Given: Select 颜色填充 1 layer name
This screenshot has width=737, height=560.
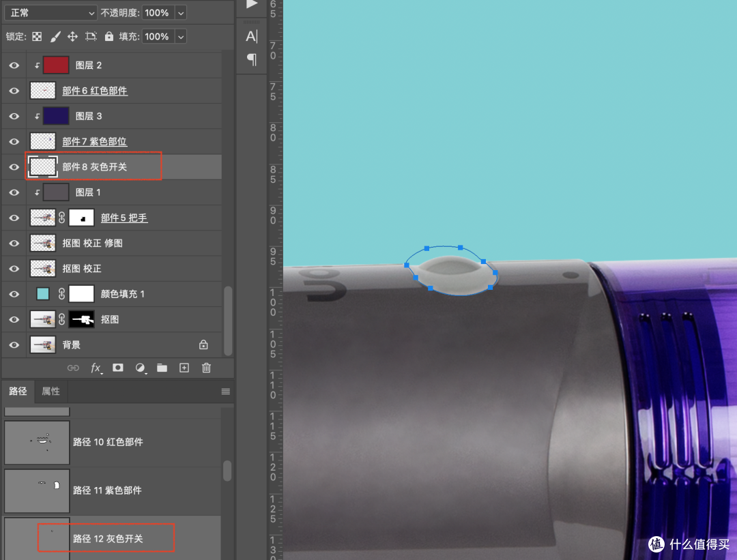Looking at the screenshot, I should (x=123, y=294).
